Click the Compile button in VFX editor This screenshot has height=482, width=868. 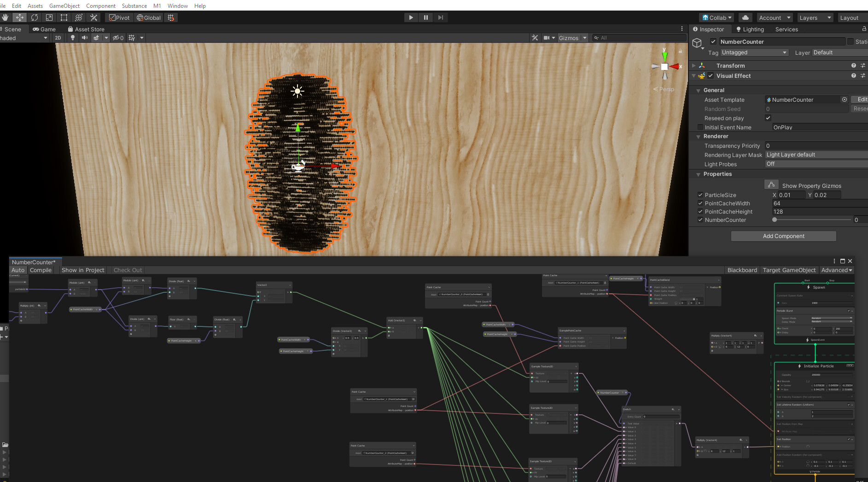coord(41,270)
